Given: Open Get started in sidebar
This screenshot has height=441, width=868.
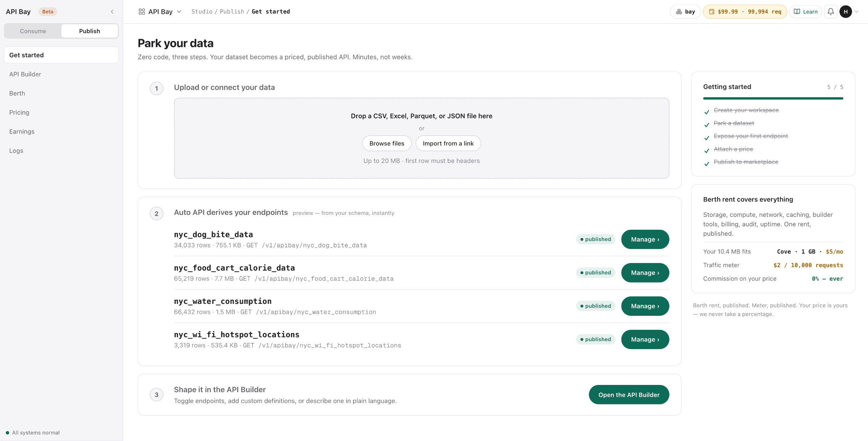Looking at the screenshot, I should coord(61,55).
